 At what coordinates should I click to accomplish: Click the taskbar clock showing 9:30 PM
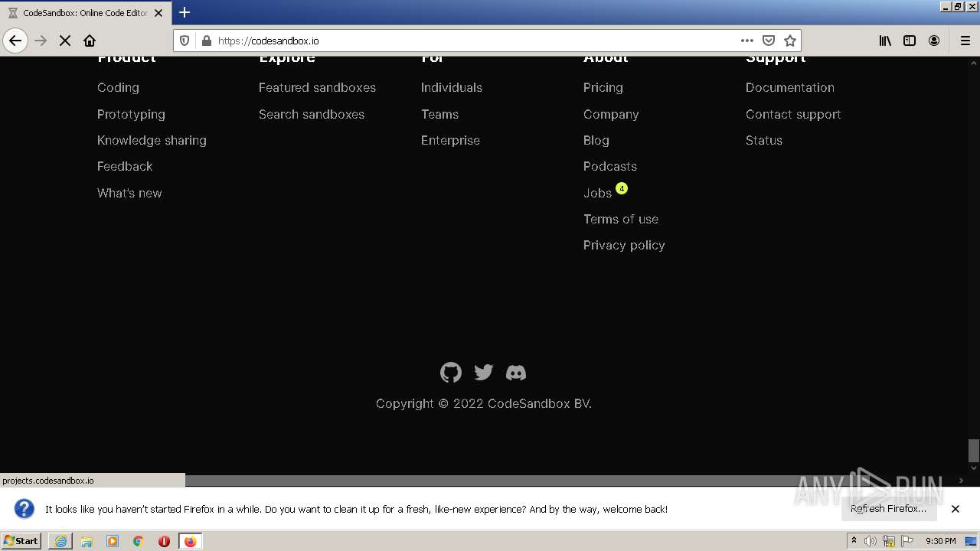[x=940, y=541]
